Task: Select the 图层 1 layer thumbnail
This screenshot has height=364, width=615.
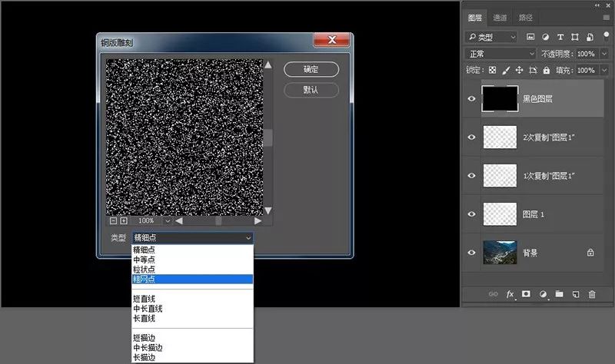Action: pos(500,214)
